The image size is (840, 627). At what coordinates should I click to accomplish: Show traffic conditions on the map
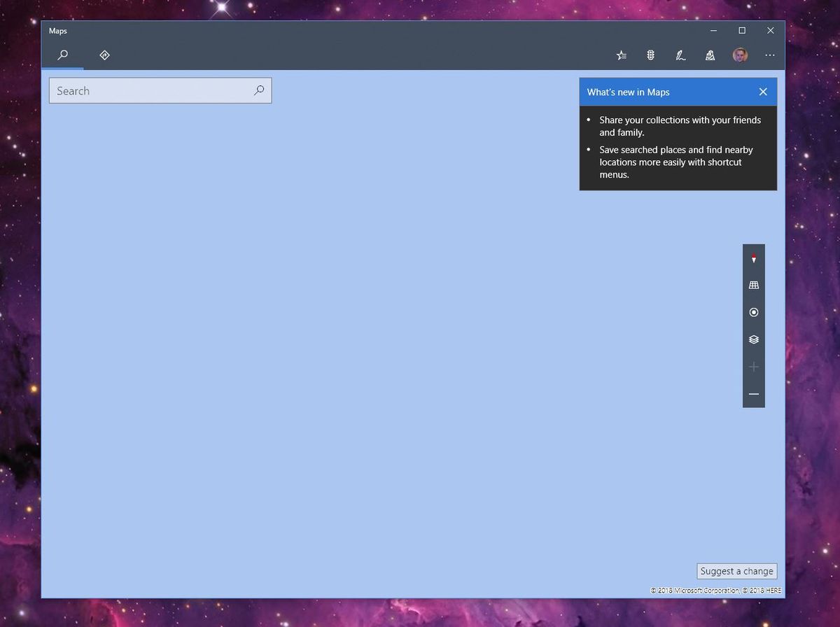tap(650, 55)
